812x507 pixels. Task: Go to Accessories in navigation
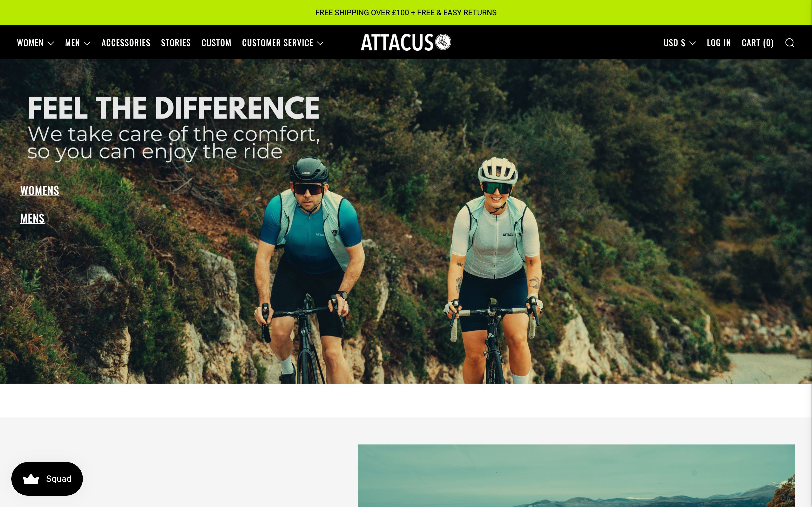point(126,43)
